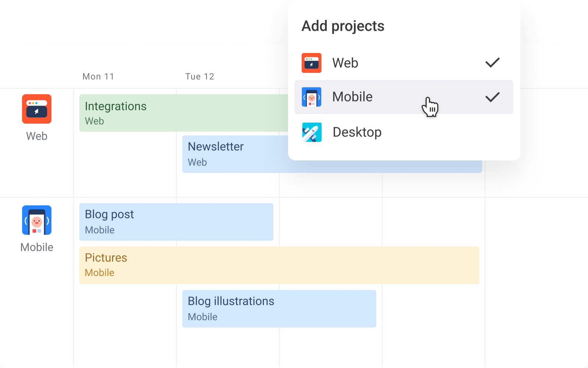588x368 pixels.
Task: Select the Mobile icon inside the popup list
Action: [x=311, y=97]
